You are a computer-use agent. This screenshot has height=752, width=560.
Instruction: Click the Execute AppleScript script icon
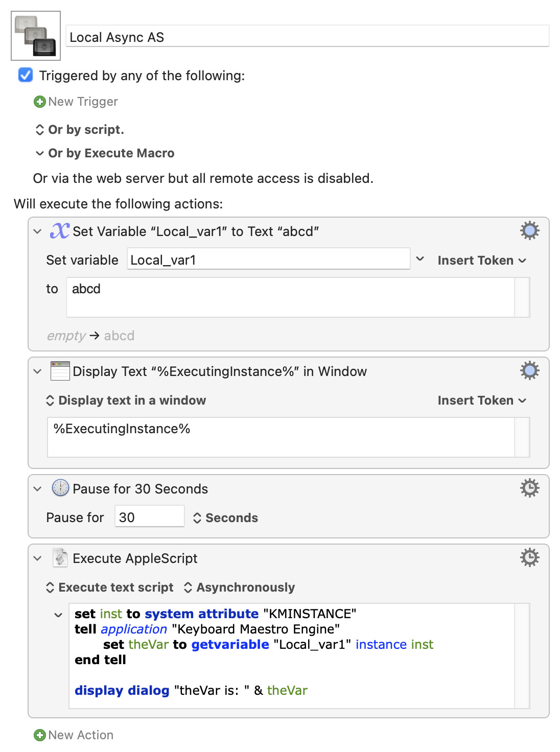pyautogui.click(x=60, y=558)
